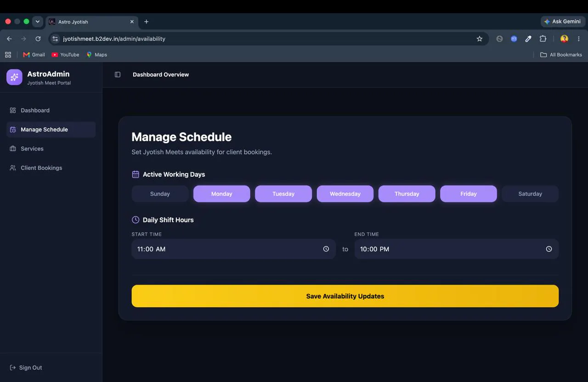Image resolution: width=588 pixels, height=382 pixels.
Task: Sign Out of the admin portal
Action: [x=26, y=368]
